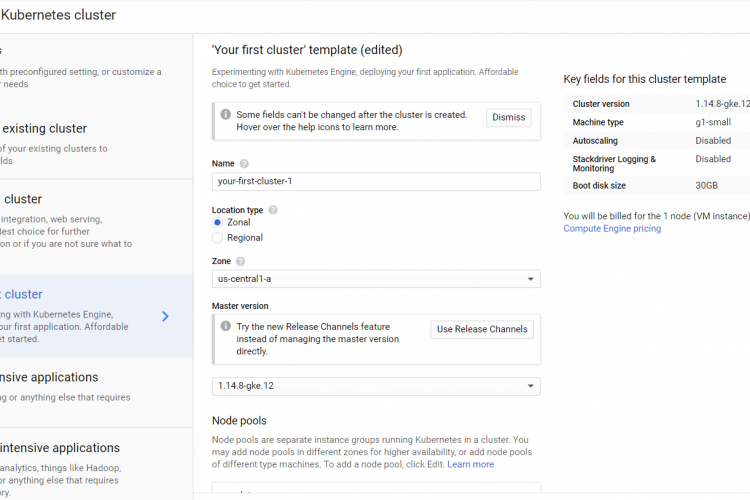
Task: Click the 'Your first cluster' template heading
Action: pos(307,50)
